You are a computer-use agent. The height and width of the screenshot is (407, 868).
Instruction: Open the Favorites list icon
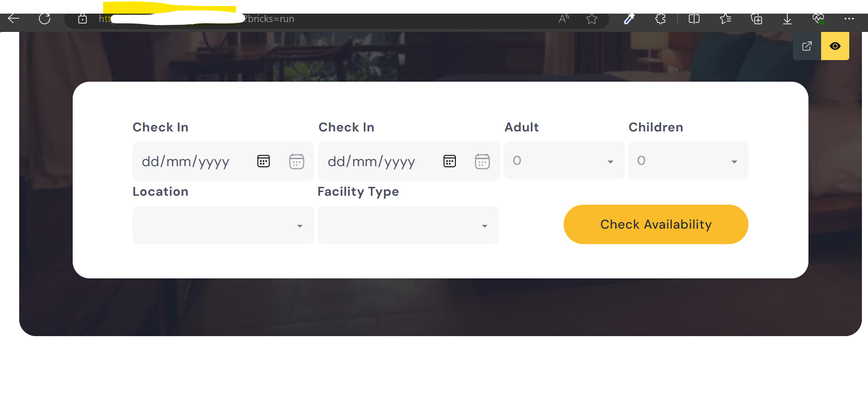[x=725, y=19]
